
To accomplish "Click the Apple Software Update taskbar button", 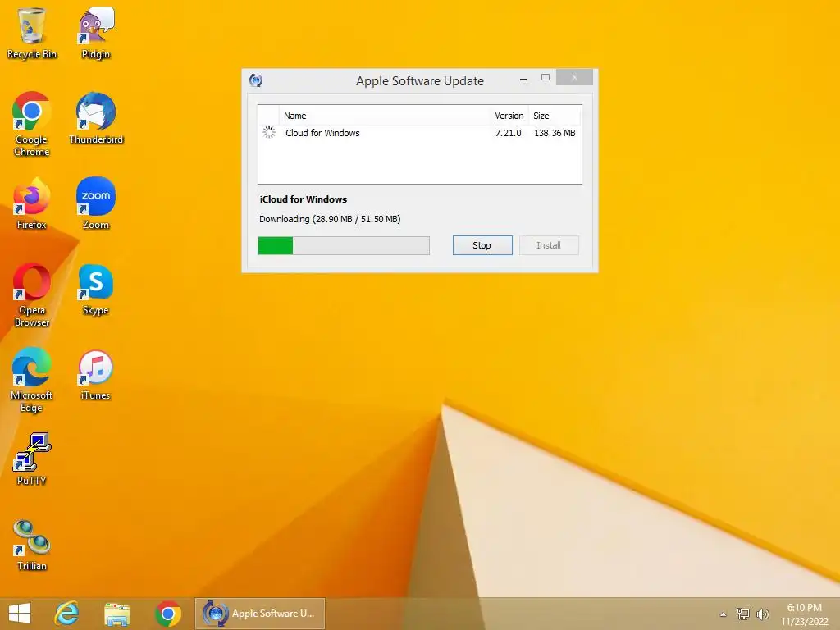I will 260,614.
